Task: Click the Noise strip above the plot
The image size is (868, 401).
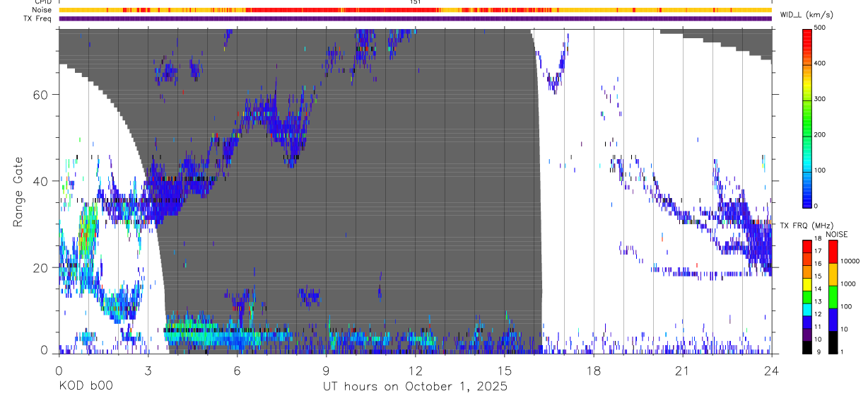Action: tap(415, 10)
